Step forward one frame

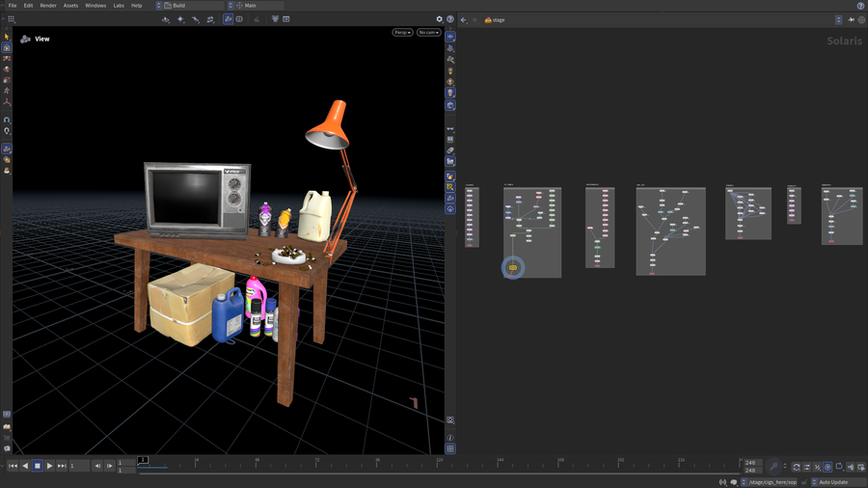pos(110,466)
